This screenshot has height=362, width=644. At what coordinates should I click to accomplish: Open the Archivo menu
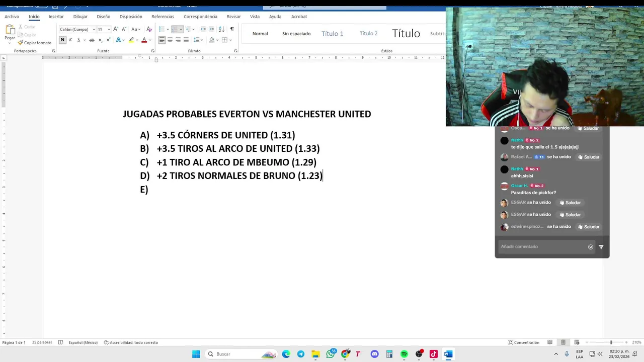[12, 17]
